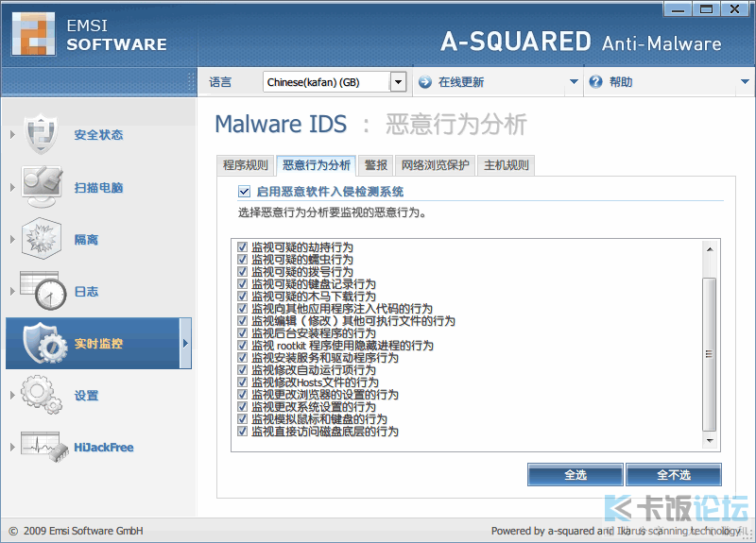Click the online update globe icon
756x543 pixels.
point(424,82)
